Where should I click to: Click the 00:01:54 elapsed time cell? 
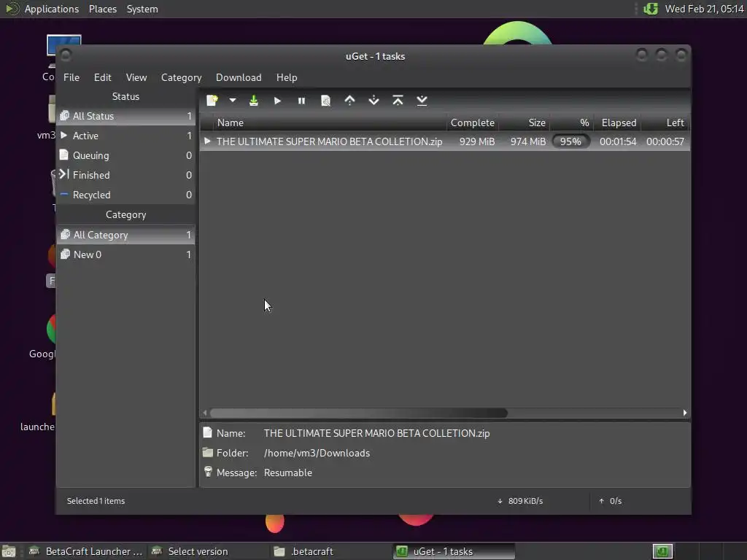618,141
